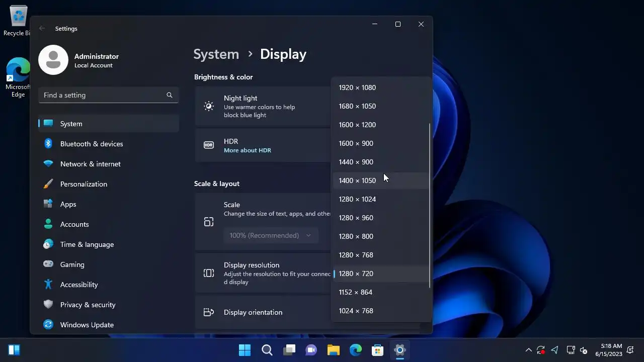The height and width of the screenshot is (362, 644).
Task: Click the System breadcrumb link
Action: pos(216,54)
